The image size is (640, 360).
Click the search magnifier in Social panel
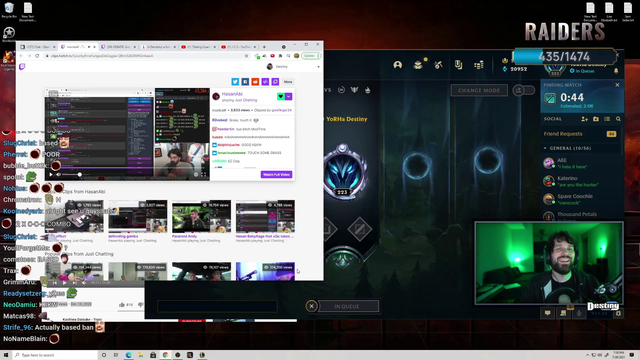coord(618,119)
